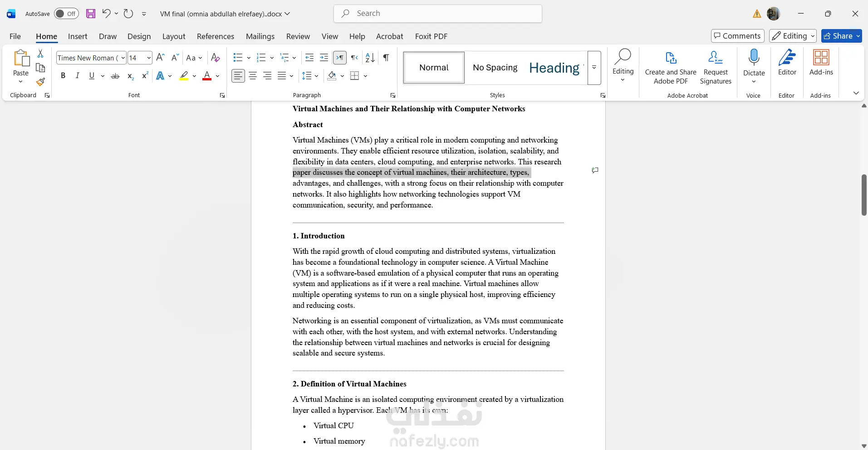Toggle right-to-left text direction
The height and width of the screenshot is (450, 868).
pyautogui.click(x=354, y=58)
